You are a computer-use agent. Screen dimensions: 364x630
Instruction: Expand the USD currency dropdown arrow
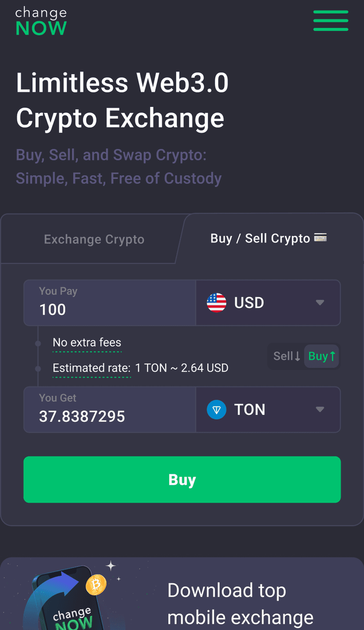320,303
